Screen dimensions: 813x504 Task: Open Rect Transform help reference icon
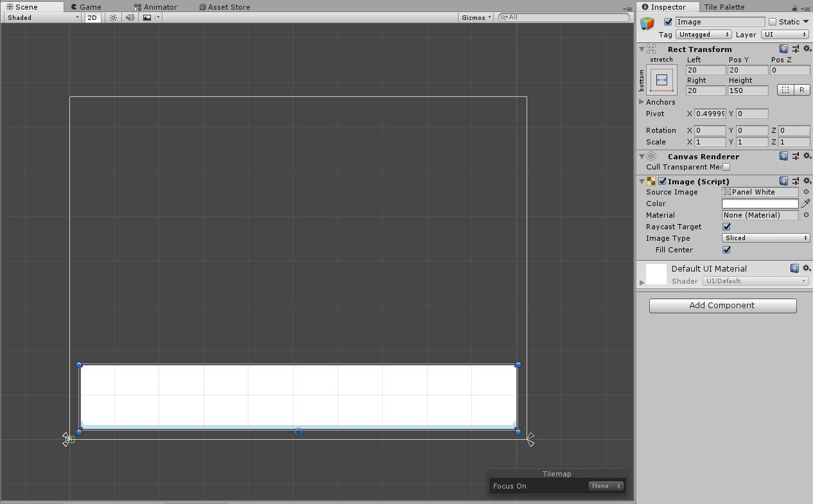click(x=784, y=49)
